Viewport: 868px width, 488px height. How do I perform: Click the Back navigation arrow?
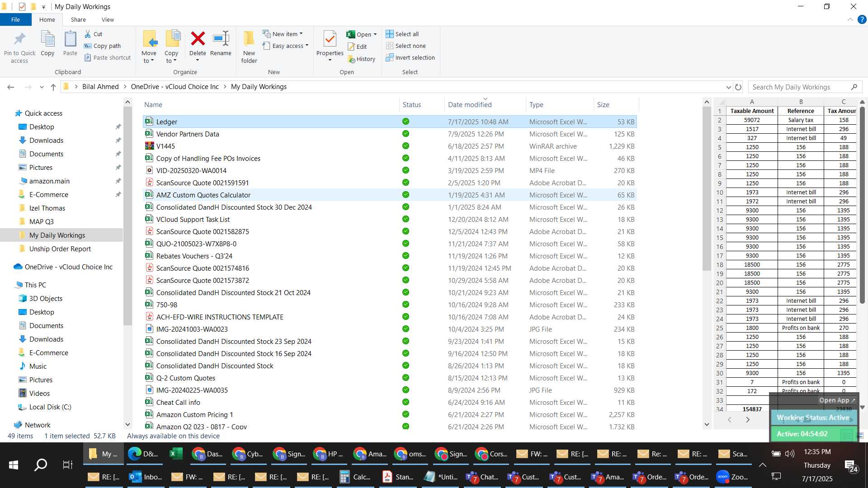[11, 87]
